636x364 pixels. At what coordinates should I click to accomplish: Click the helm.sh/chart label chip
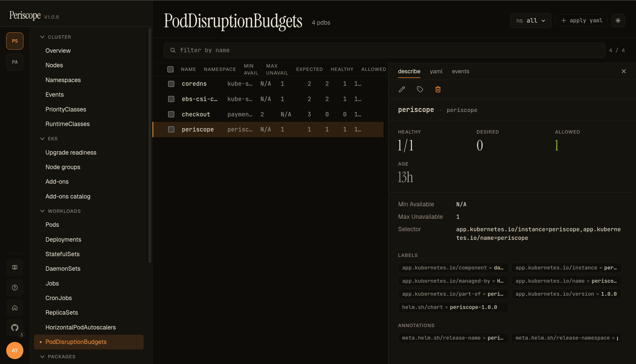(453, 307)
